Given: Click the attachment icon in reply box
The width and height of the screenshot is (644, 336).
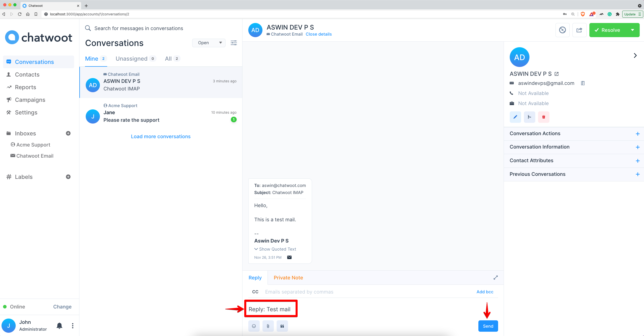Looking at the screenshot, I should pos(268,326).
